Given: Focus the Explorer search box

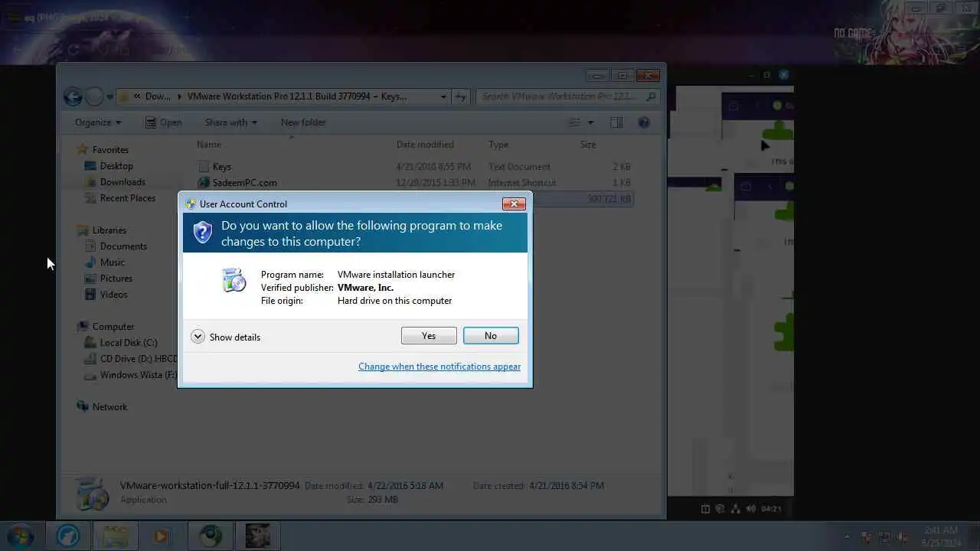Looking at the screenshot, I should click(x=567, y=96).
